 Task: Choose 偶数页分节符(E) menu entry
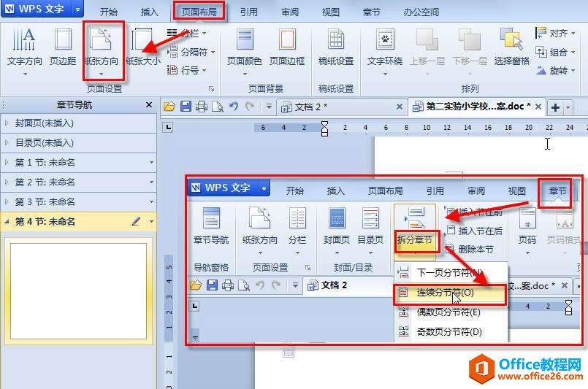tap(451, 312)
